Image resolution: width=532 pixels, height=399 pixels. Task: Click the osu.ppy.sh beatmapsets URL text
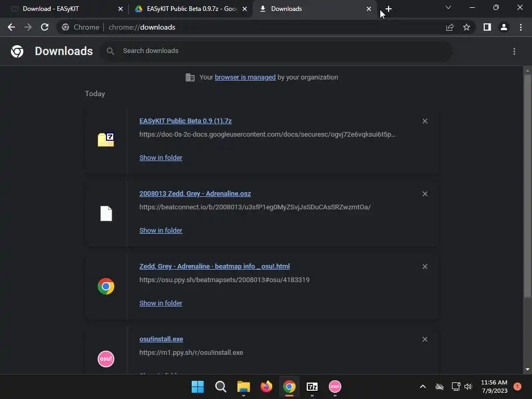(224, 280)
